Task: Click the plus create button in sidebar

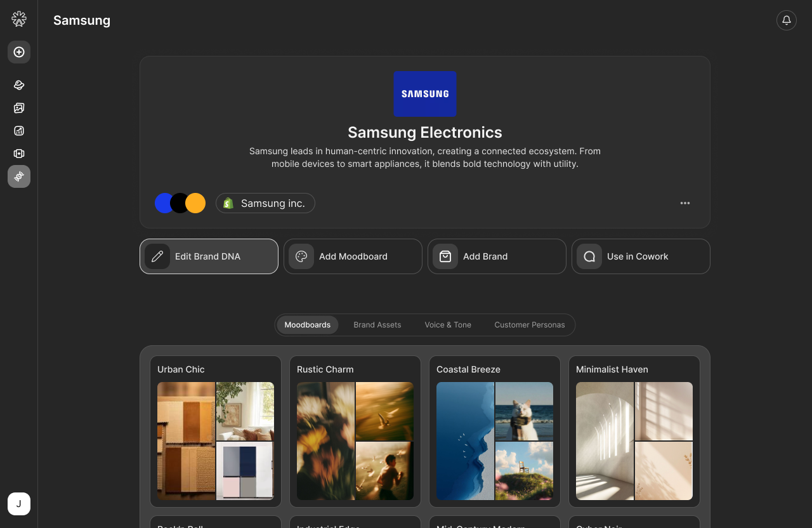Action: pyautogui.click(x=19, y=52)
